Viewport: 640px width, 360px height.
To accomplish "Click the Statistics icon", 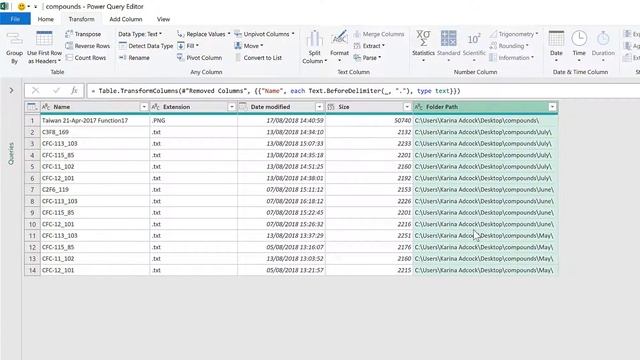I will pyautogui.click(x=423, y=38).
